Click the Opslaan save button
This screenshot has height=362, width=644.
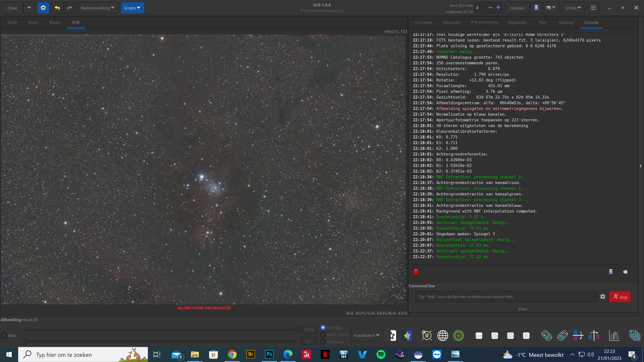coord(517,8)
